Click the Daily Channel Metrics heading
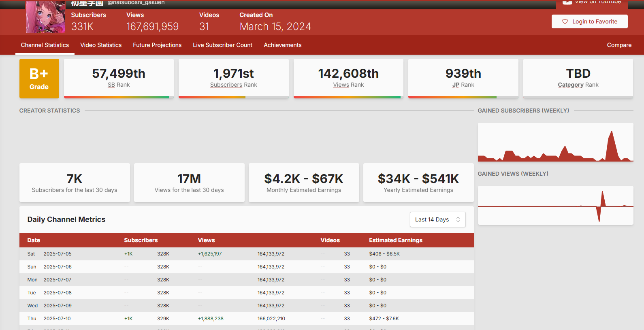 tap(66, 219)
